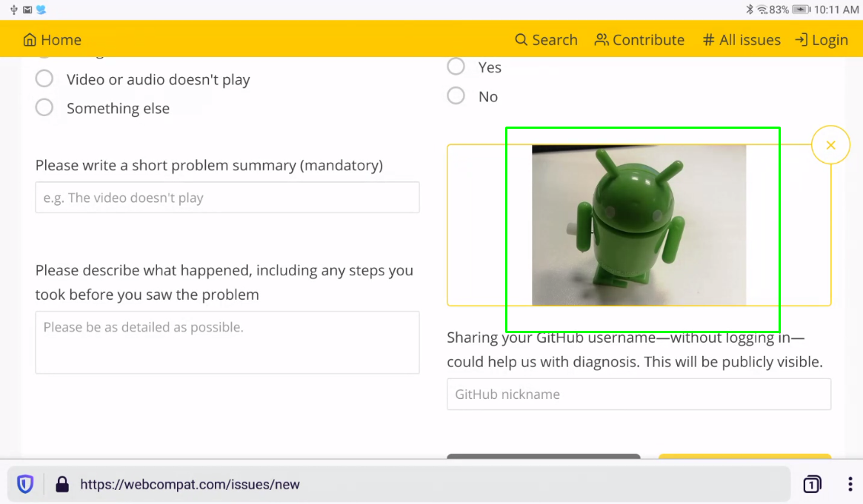This screenshot has height=504, width=863.
Task: Remove the uploaded screenshot with X button
Action: point(830,145)
